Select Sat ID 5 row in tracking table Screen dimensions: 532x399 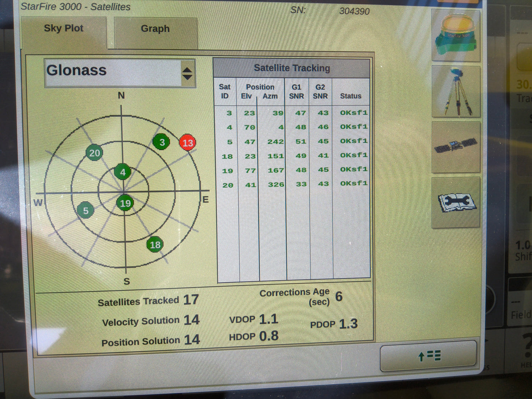pyautogui.click(x=293, y=142)
